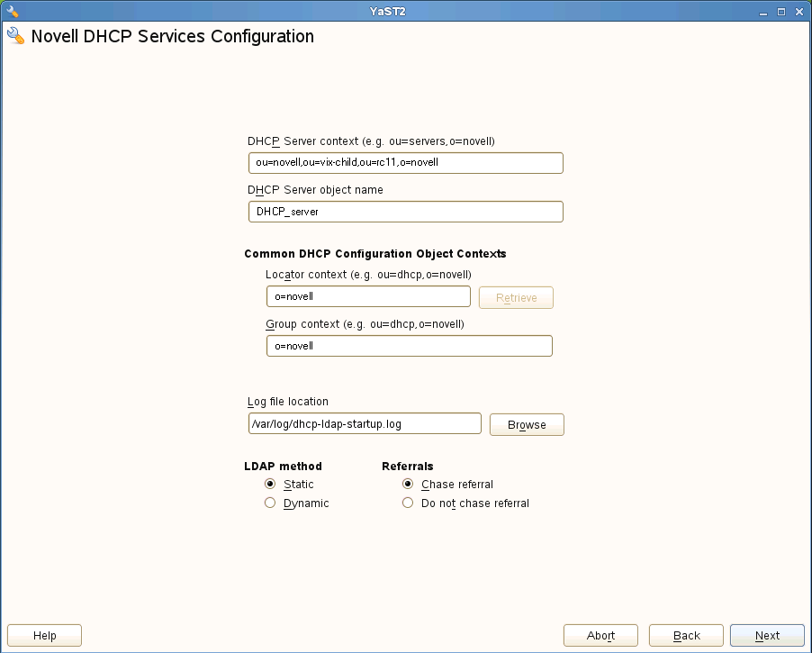Click the 'LDAP method' heading label
This screenshot has width=812, height=653.
(x=283, y=466)
